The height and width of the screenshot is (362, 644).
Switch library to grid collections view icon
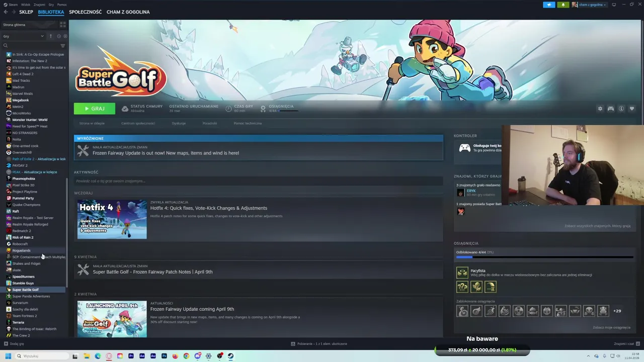(63, 24)
